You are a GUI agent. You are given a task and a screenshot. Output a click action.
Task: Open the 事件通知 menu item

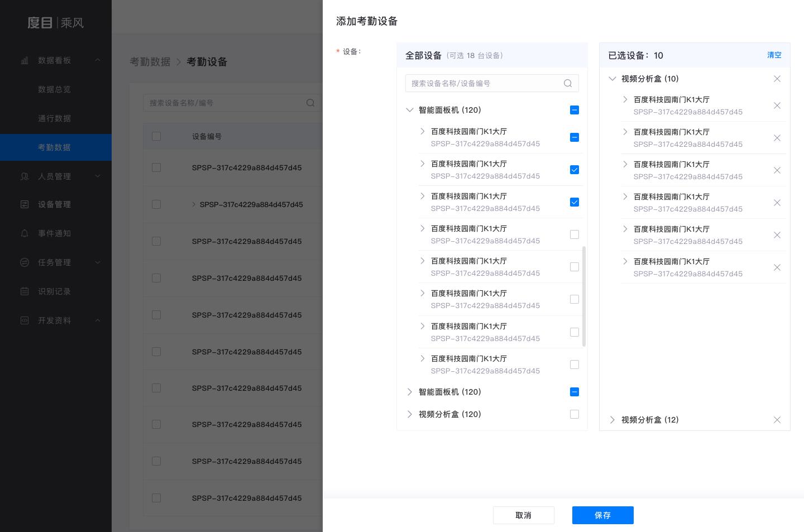point(56,233)
